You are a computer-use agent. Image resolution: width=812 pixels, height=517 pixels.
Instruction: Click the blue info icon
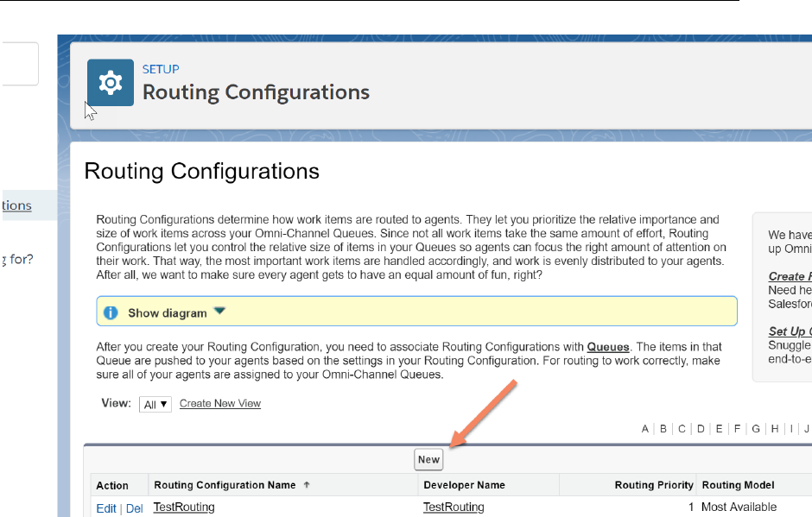click(x=111, y=312)
